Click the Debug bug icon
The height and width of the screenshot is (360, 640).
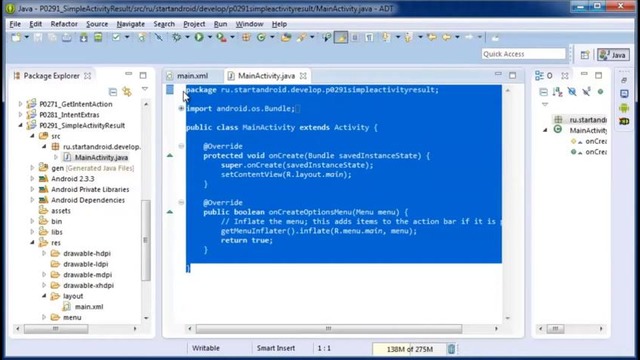click(176, 38)
